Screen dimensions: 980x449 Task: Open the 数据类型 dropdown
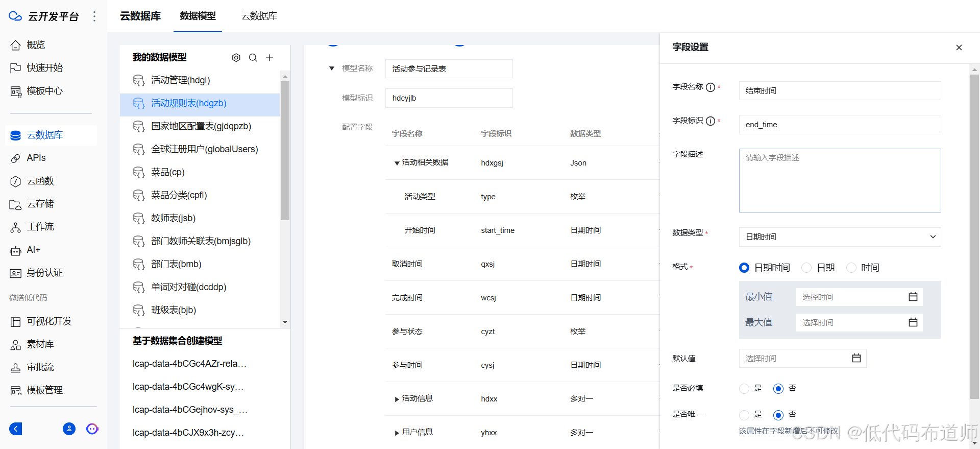coord(840,237)
